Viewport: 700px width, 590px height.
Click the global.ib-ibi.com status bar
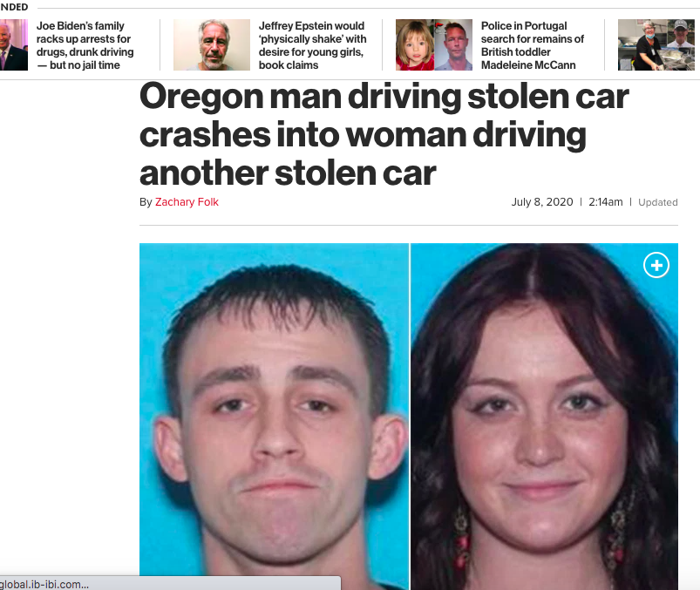pyautogui.click(x=171, y=584)
